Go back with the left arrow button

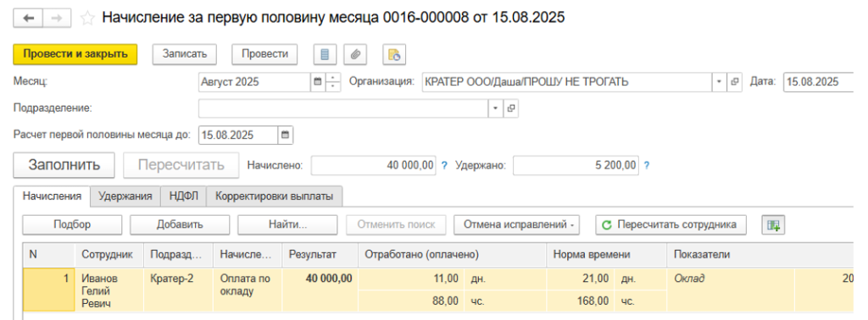point(28,19)
